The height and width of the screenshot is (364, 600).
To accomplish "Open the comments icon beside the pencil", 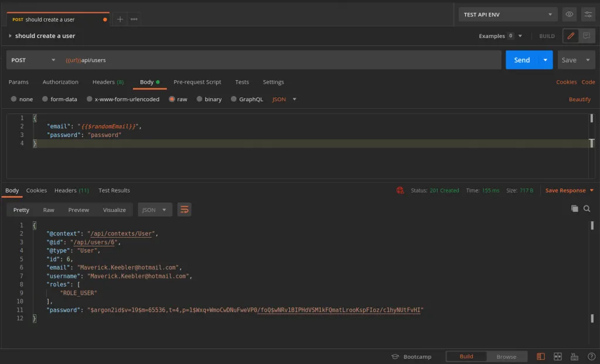I will [x=586, y=36].
